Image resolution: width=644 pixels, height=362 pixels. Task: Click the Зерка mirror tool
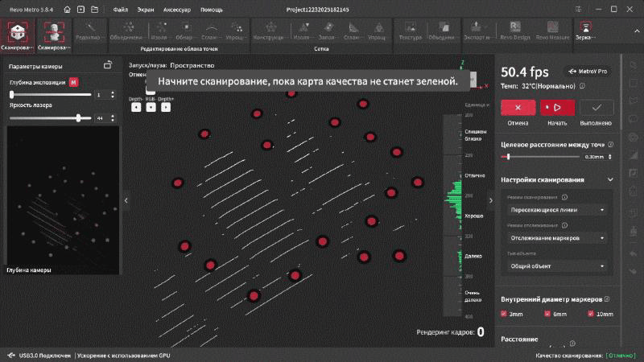click(x=585, y=31)
